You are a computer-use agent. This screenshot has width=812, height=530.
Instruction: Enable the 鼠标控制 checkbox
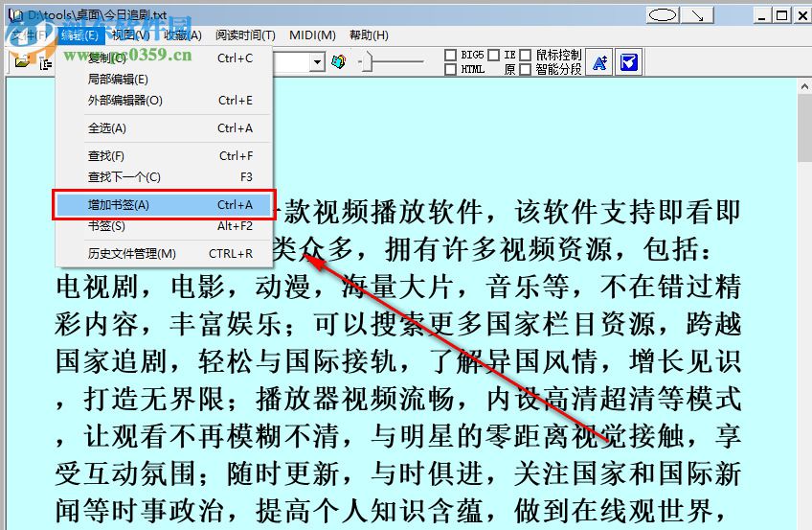pos(525,55)
